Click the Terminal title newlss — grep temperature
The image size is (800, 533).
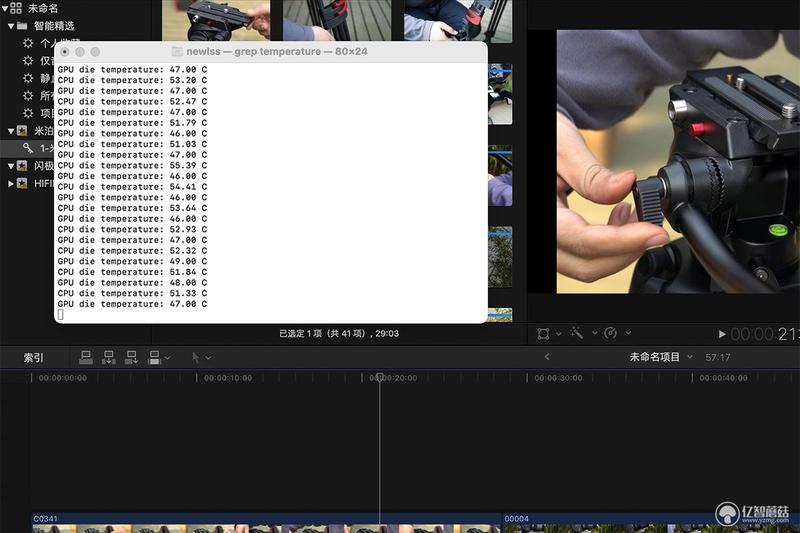[x=254, y=52]
